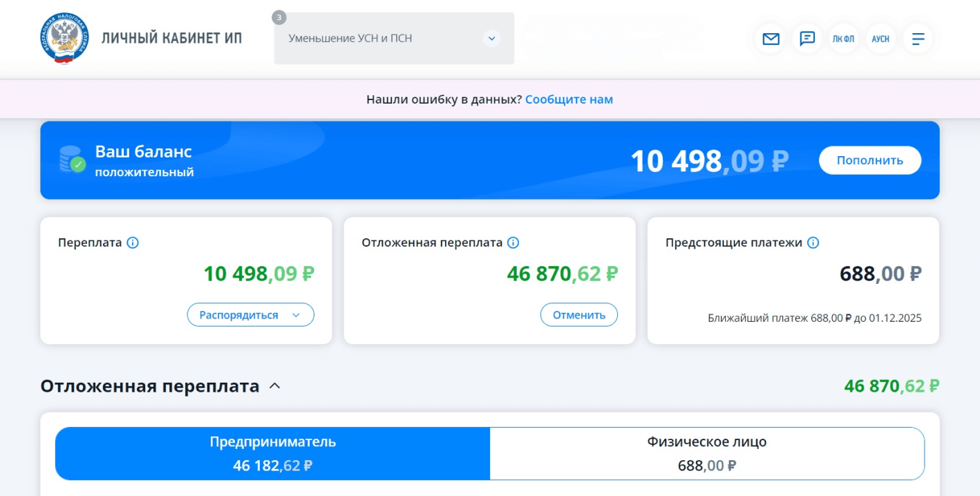This screenshot has height=496, width=980.
Task: Click the Federal Tax Service logo
Action: point(64,39)
